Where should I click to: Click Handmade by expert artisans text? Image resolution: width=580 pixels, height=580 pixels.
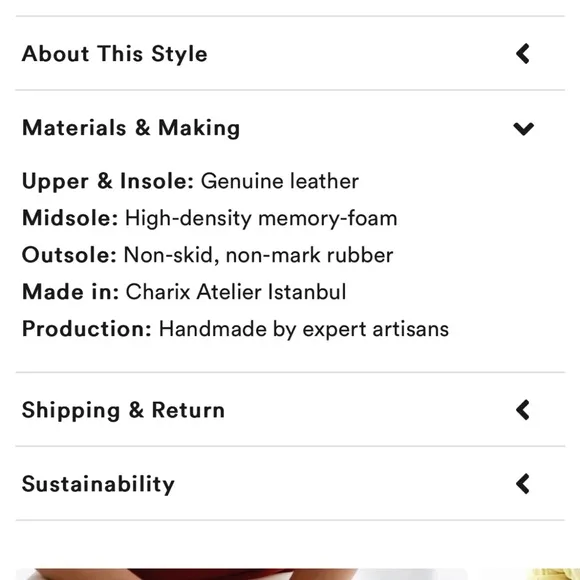304,329
